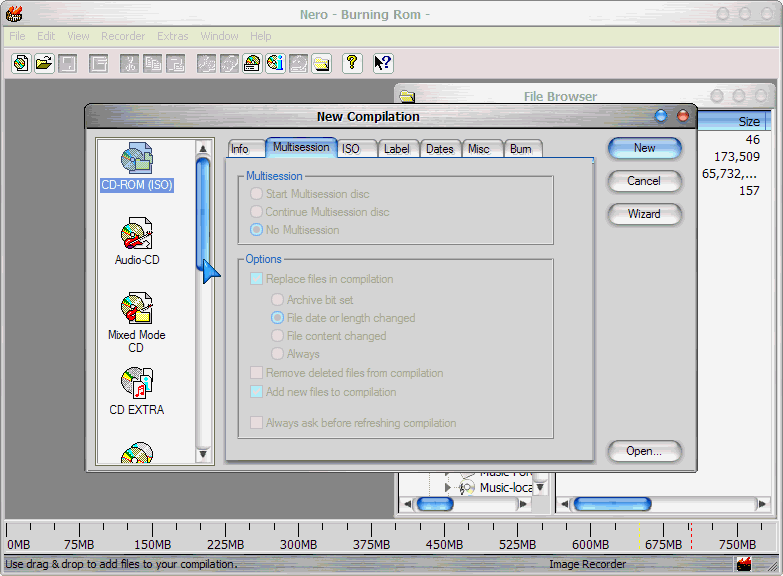Switch to the ISO tab
This screenshot has width=783, height=576.
click(357, 149)
